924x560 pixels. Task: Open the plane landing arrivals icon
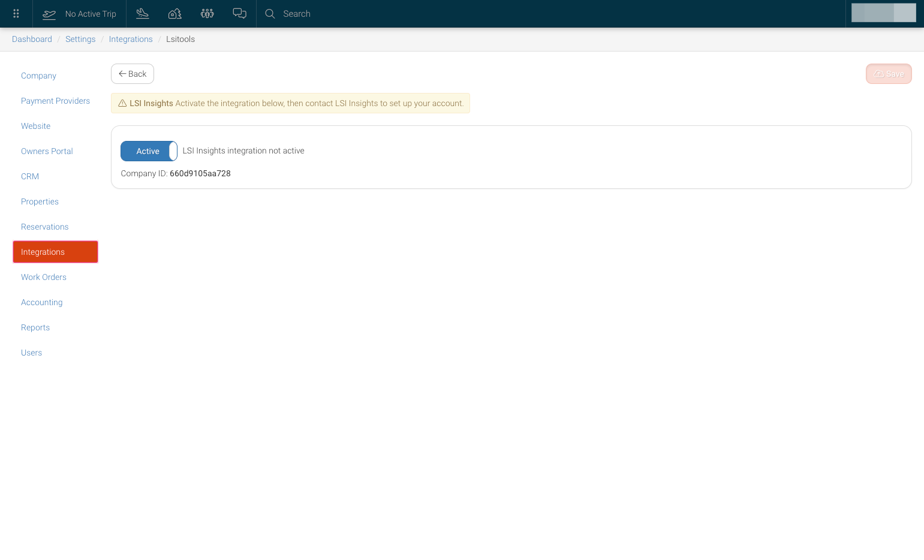[143, 14]
